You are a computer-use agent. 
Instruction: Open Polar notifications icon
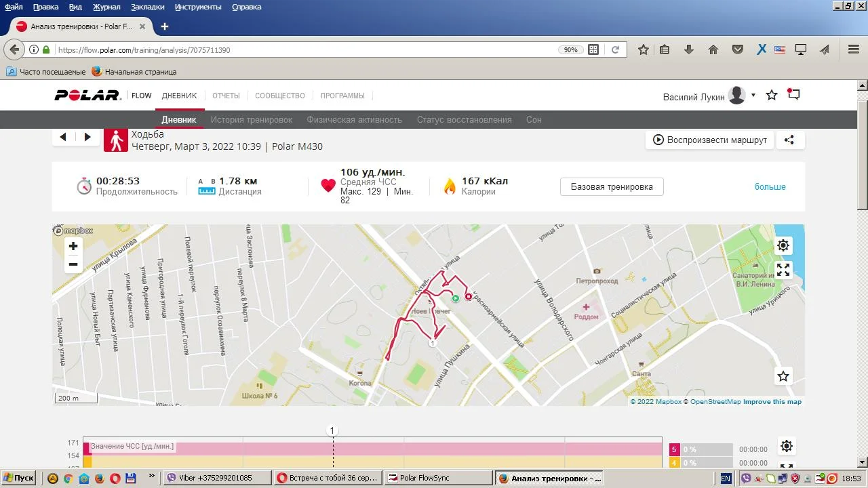(793, 95)
